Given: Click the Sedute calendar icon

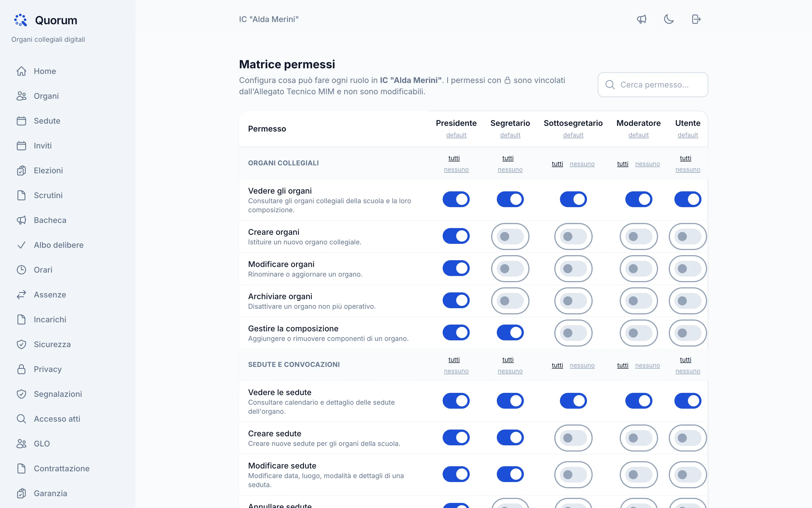Looking at the screenshot, I should tap(21, 121).
